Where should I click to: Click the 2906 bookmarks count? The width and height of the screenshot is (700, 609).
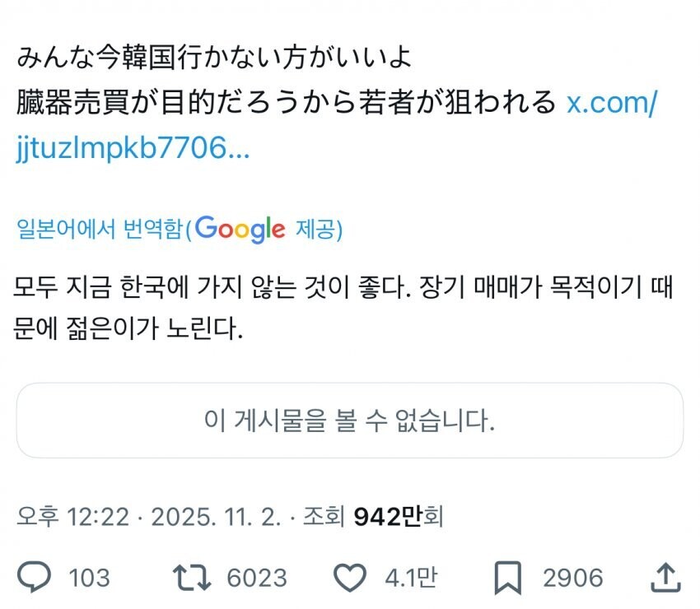(x=574, y=578)
